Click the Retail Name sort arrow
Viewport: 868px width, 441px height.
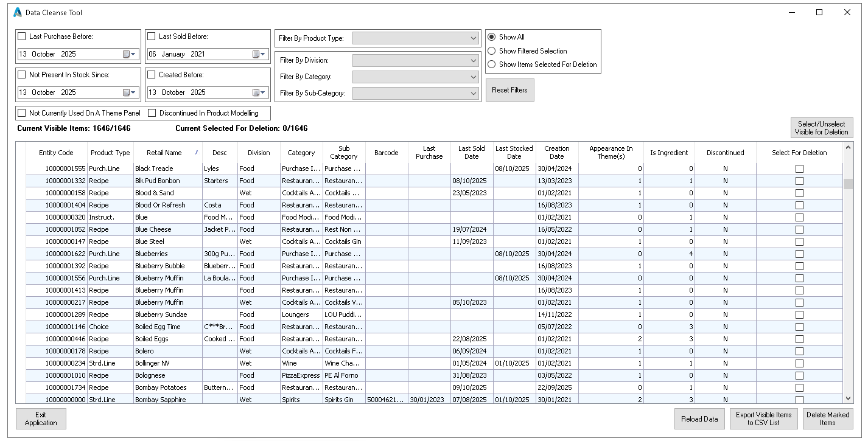click(196, 153)
